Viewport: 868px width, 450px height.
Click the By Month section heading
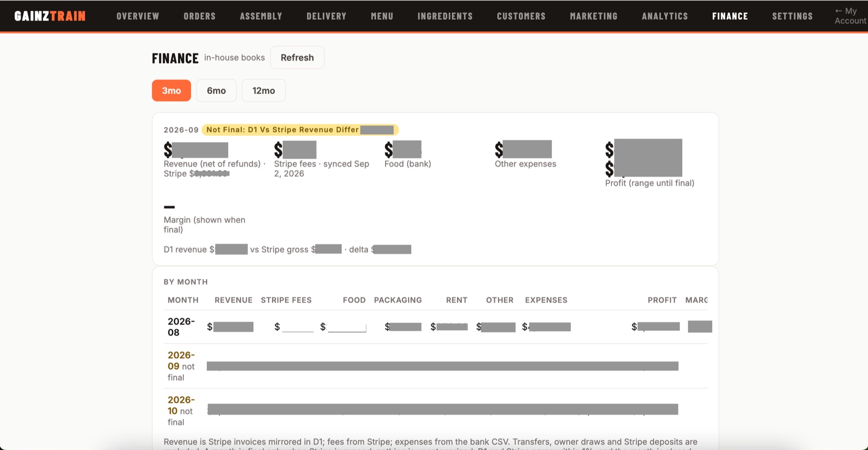[x=186, y=282]
